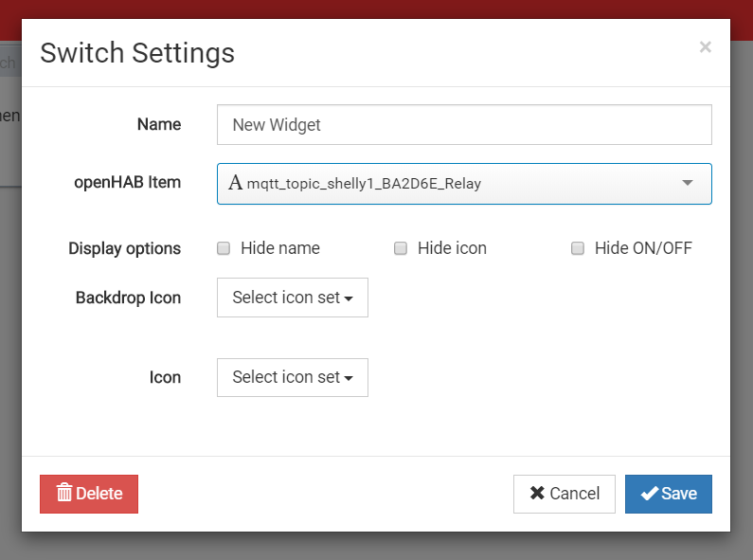Check the Hide ON/OFF checkbox
753x560 pixels.
578,248
